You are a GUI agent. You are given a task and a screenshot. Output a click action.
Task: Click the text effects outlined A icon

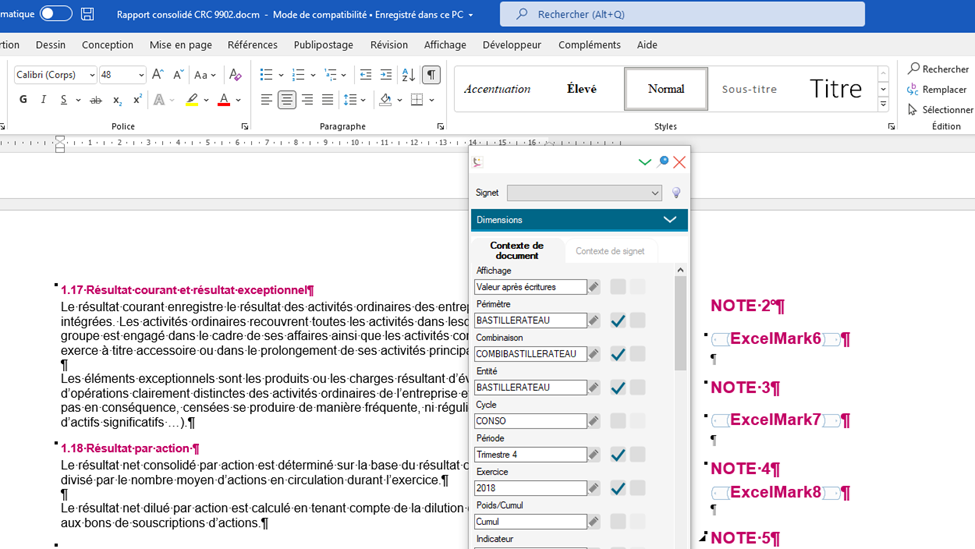click(159, 99)
